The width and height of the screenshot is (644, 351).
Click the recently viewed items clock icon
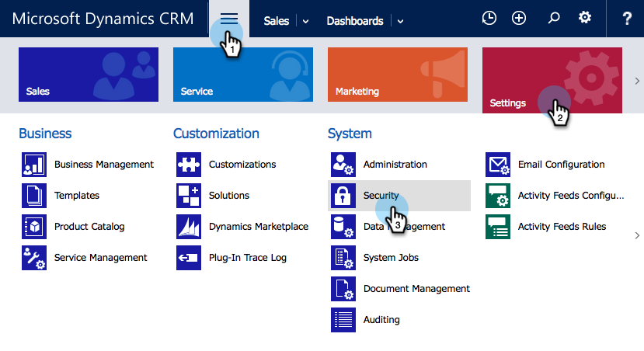[x=489, y=19]
